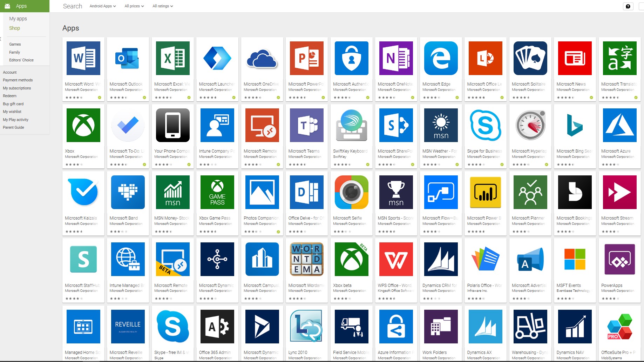Switch to My apps section
This screenshot has width=644, height=362.
(18, 19)
